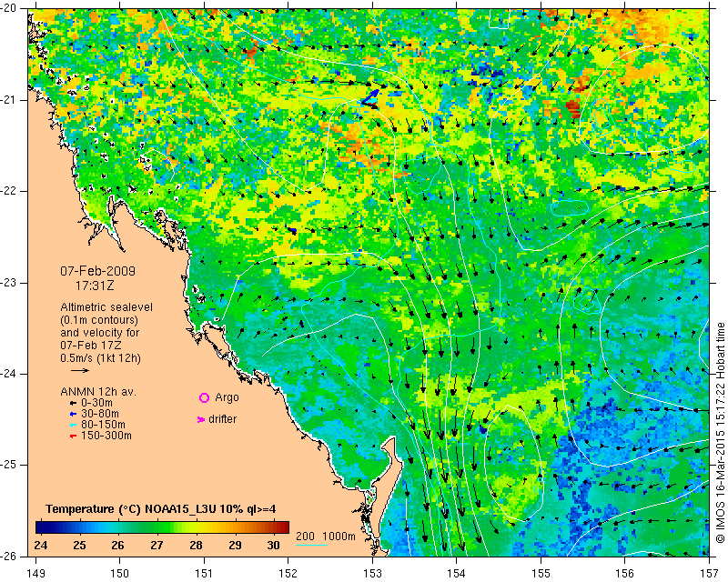Click the drifter magenta arrow legend symbol
Viewport: 728px width, 582px height.
coord(201,419)
